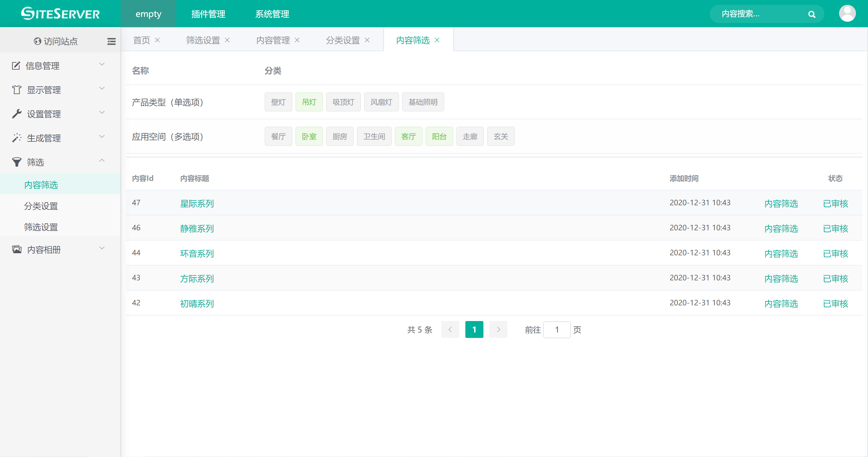The width and height of the screenshot is (868, 457).
Task: Click the funnel icon for 筛选
Action: pyautogui.click(x=17, y=162)
